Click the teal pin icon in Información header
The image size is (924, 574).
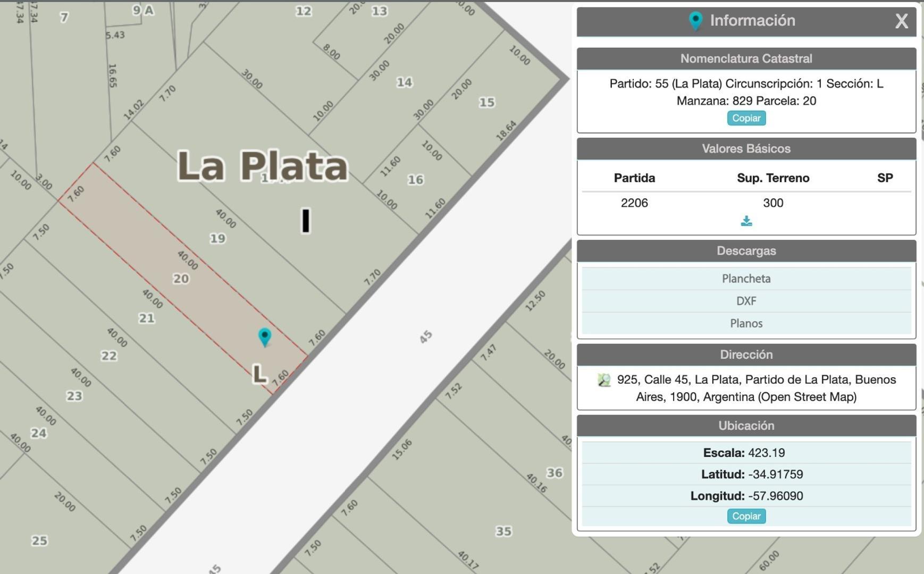click(695, 21)
